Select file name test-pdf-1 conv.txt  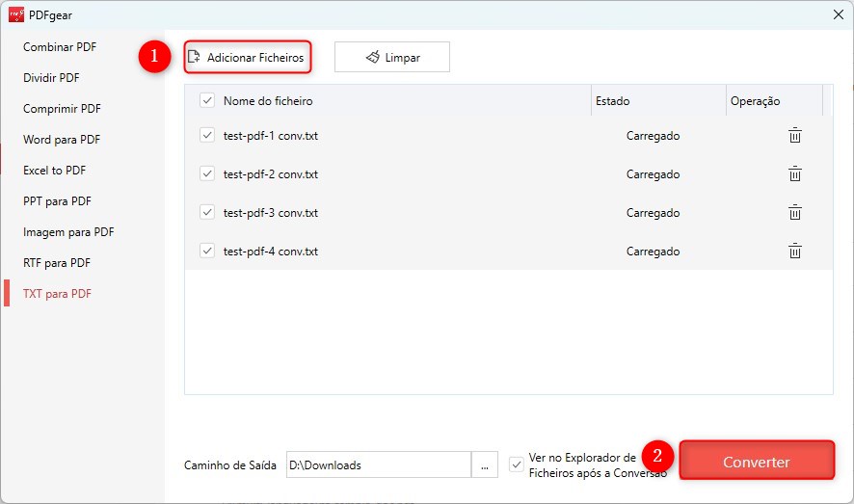(271, 136)
